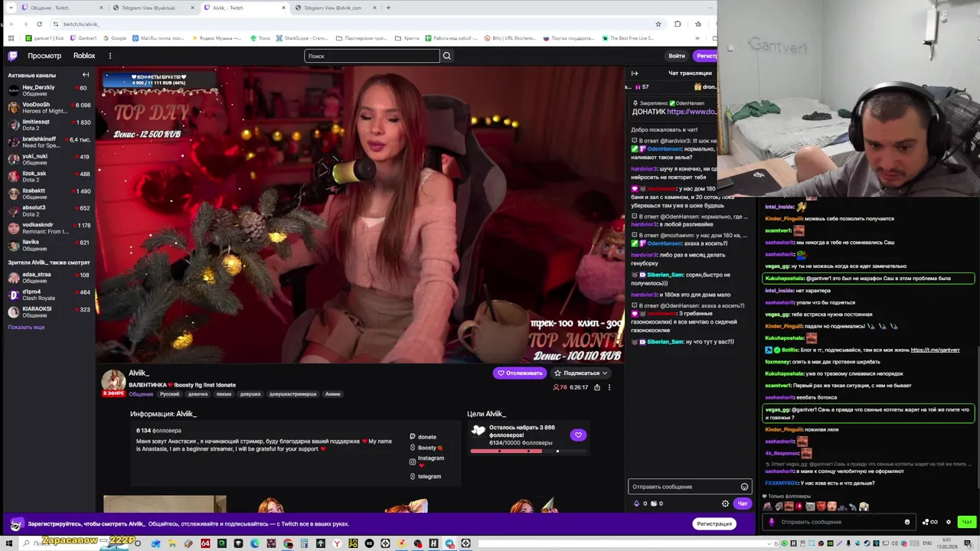Click green Чат button in right overlay

966,522
